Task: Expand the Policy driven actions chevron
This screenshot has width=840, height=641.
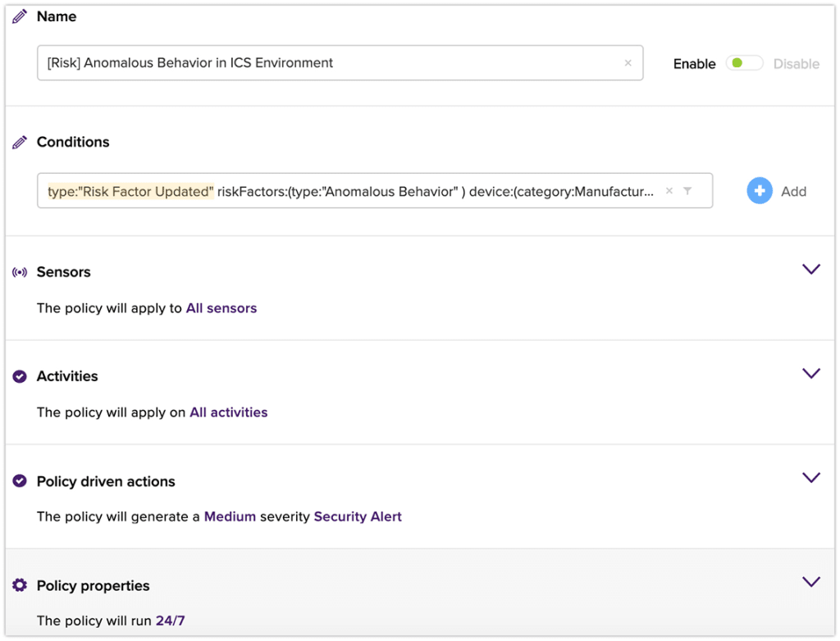Action: coord(811,477)
